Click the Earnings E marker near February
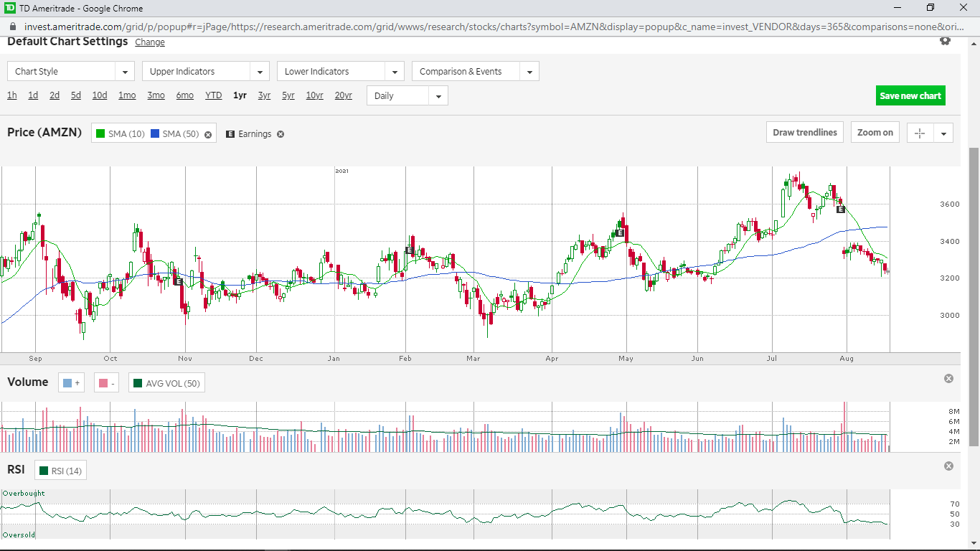 (x=409, y=250)
